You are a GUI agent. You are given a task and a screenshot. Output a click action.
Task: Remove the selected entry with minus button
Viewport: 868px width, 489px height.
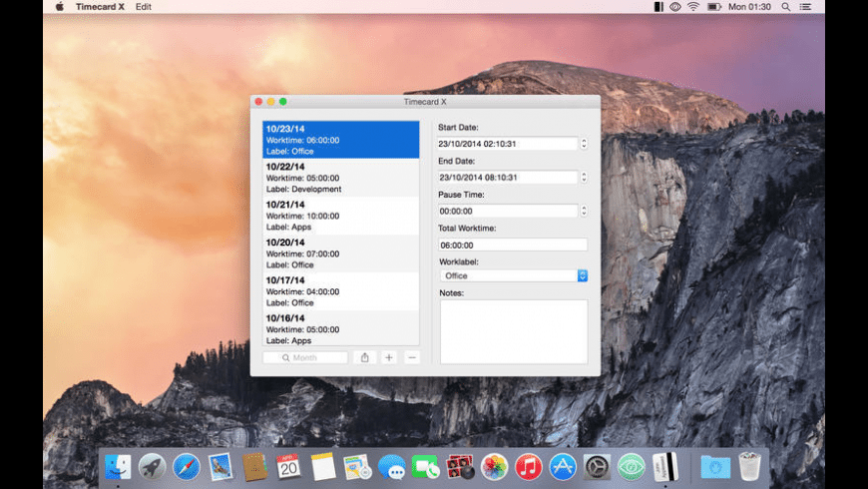click(x=412, y=357)
